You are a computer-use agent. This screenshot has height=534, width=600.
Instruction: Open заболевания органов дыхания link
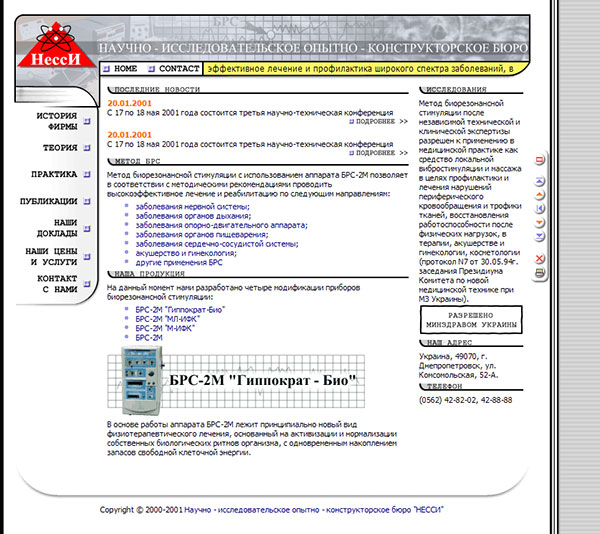click(193, 216)
